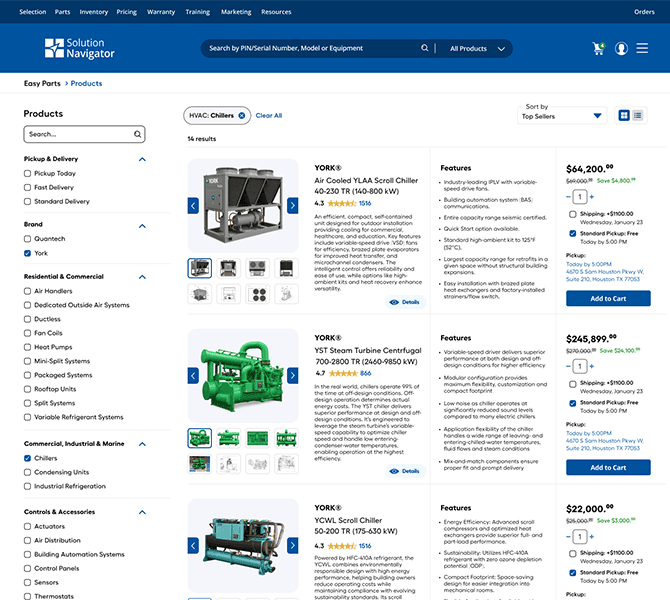Enable Shipping +$1100 for the YLAA chiller
The width and height of the screenshot is (670, 600).
tap(573, 214)
